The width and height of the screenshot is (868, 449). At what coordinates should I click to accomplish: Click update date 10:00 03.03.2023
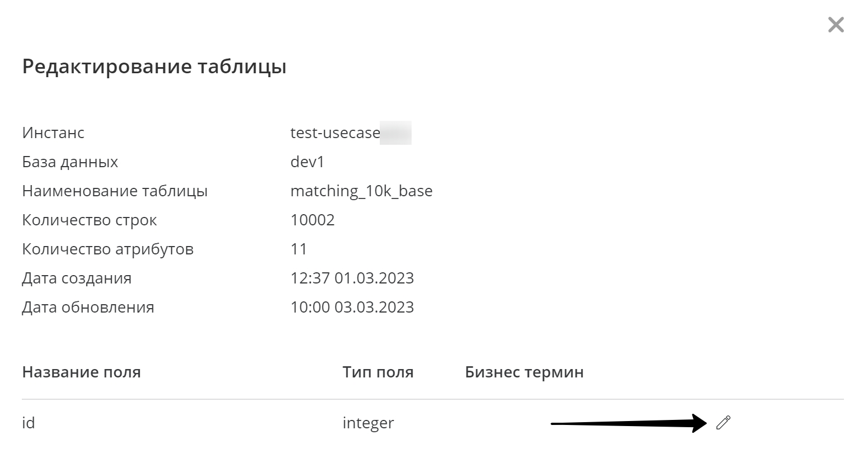[352, 308]
